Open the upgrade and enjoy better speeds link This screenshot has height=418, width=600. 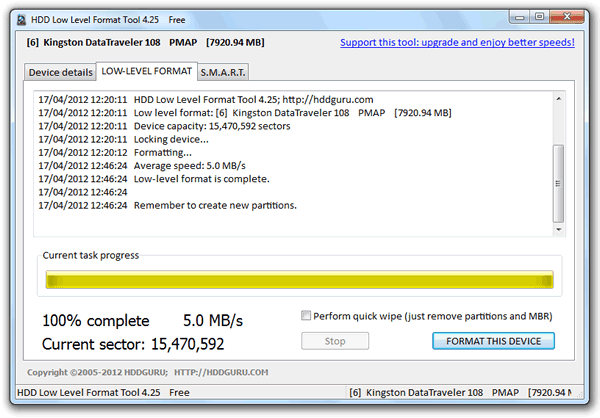457,42
